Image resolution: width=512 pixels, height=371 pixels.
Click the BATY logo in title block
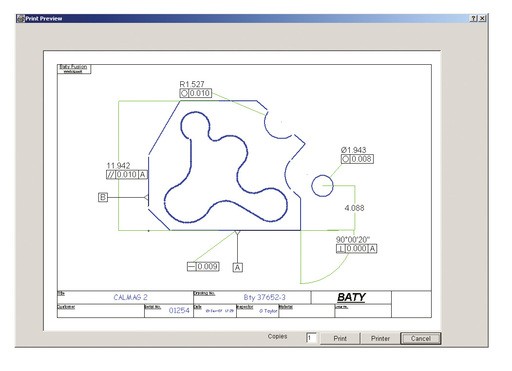coord(351,297)
